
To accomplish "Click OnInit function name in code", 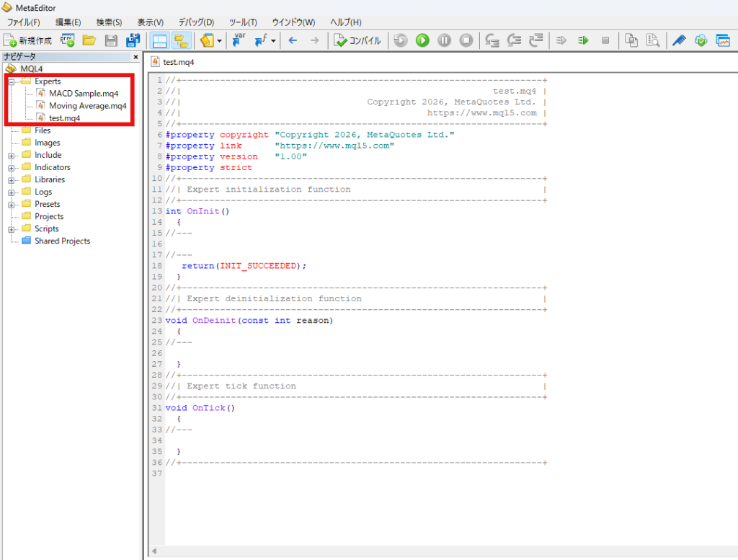I will coord(203,211).
